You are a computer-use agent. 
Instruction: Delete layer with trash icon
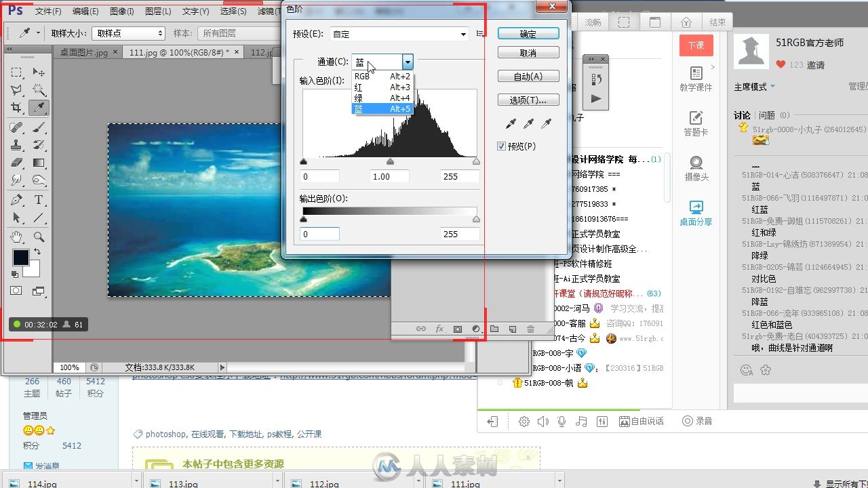(530, 329)
